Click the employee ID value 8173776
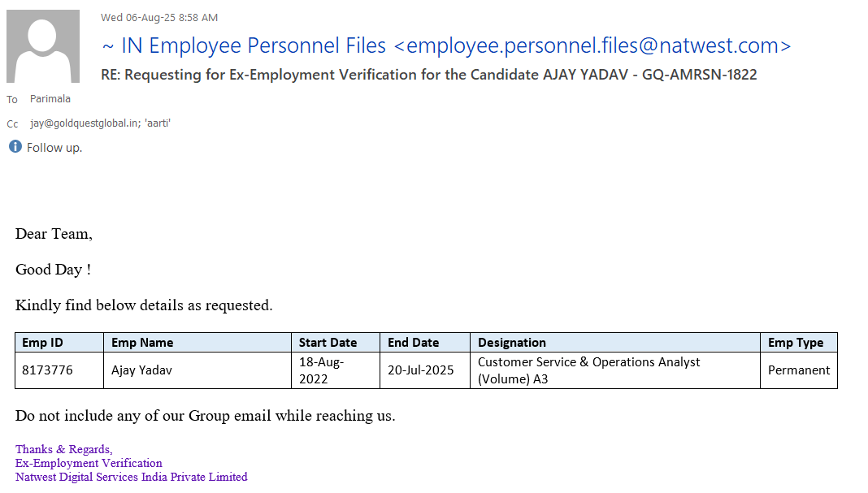The image size is (868, 493). 47,370
